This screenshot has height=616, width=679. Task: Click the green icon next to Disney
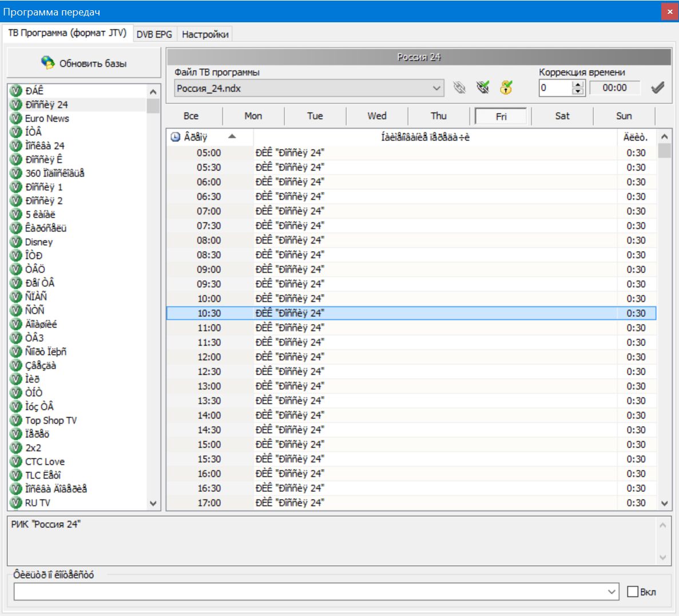tap(16, 242)
